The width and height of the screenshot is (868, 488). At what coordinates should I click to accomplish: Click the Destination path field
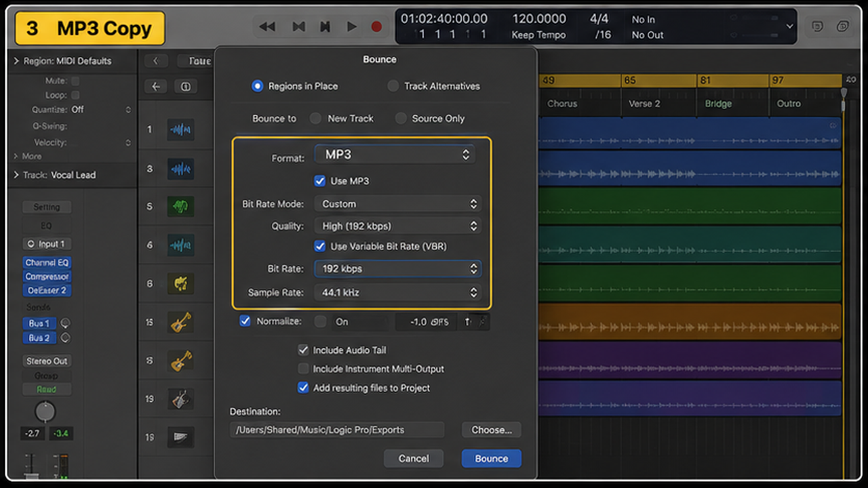click(x=337, y=430)
